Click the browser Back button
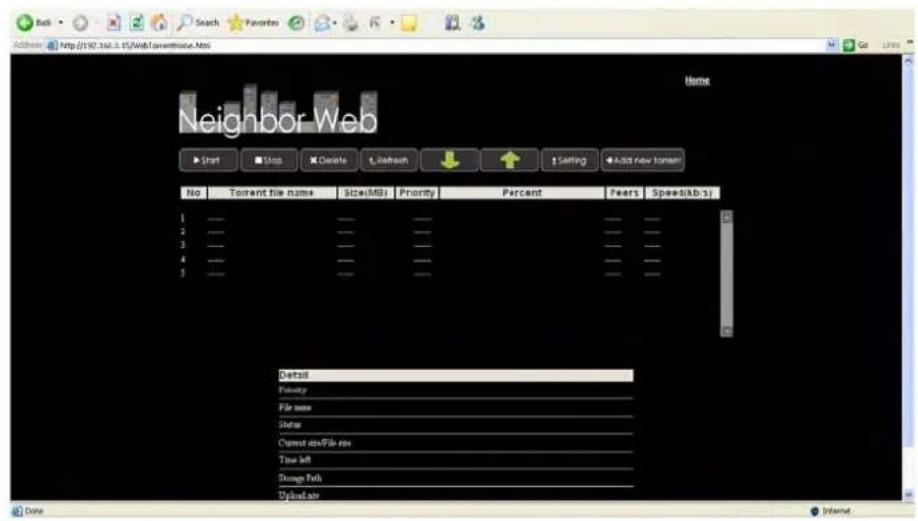Screen dimensions: 918x521 pyautogui.click(x=34, y=23)
